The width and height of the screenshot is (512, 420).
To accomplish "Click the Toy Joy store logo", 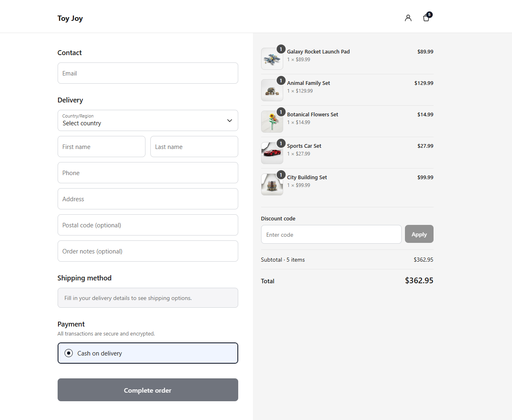I will [x=70, y=18].
